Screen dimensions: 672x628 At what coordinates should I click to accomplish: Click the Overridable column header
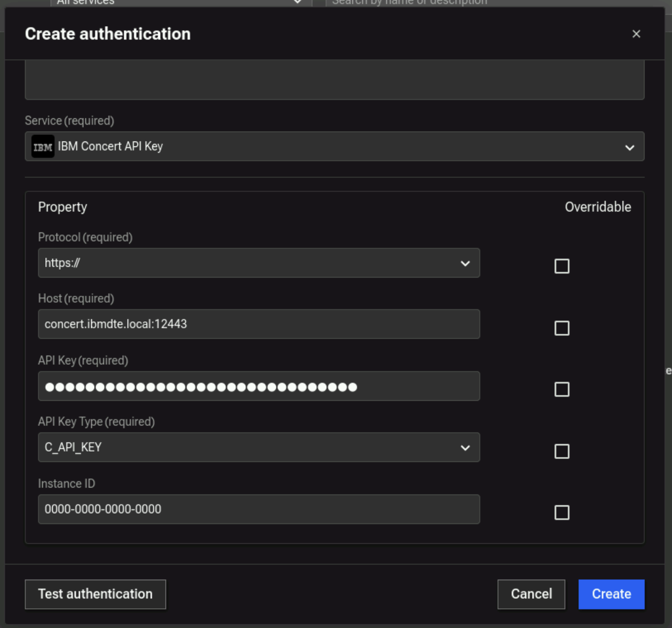tap(598, 207)
